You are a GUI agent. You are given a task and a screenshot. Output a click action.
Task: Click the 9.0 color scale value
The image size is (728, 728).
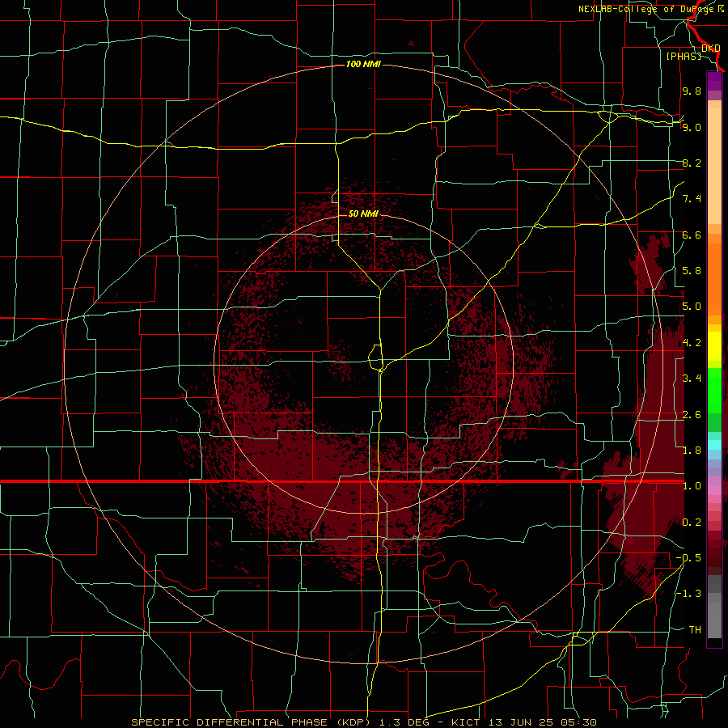click(692, 127)
